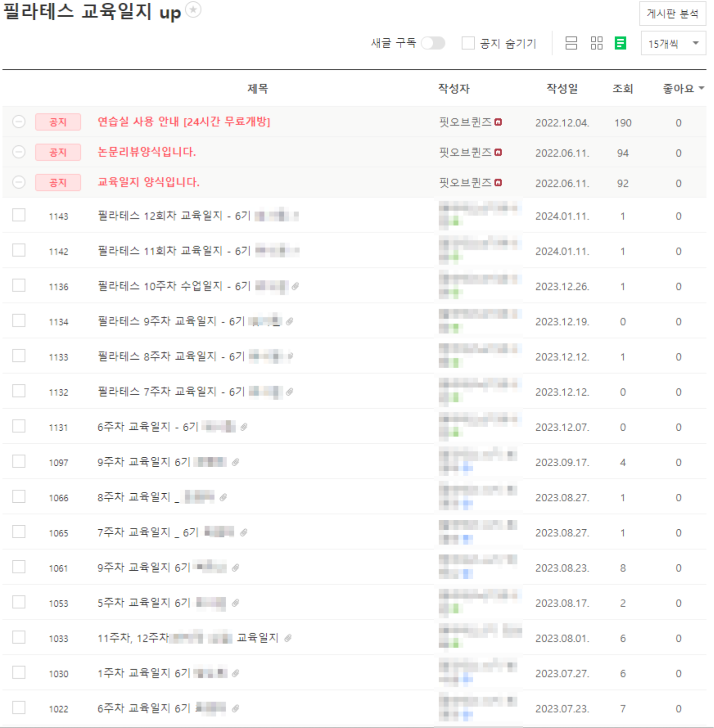Viewport: 714px width, 728px height.
Task: Open post 필라테스 9주차 교육일지
Action: [x=171, y=321]
